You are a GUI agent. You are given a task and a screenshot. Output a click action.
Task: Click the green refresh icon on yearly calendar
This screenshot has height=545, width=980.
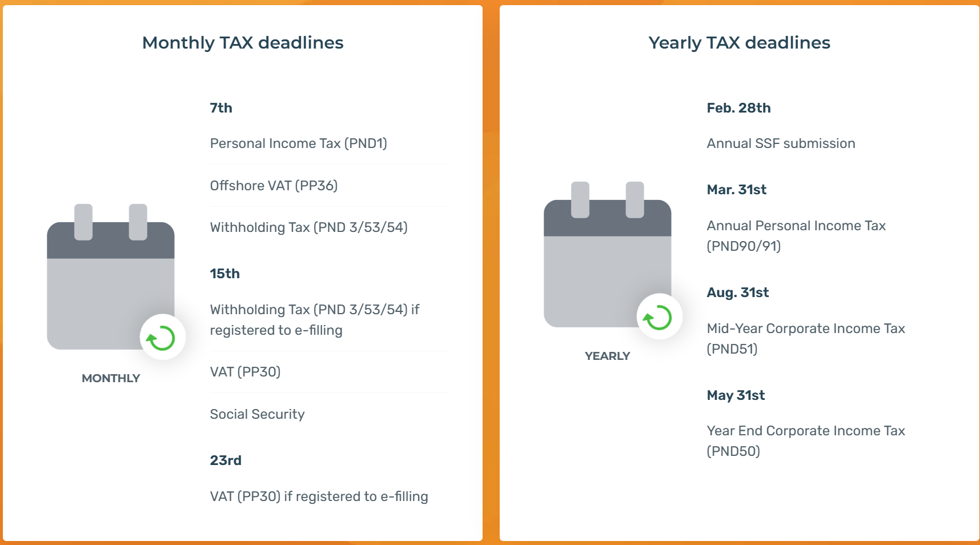659,316
